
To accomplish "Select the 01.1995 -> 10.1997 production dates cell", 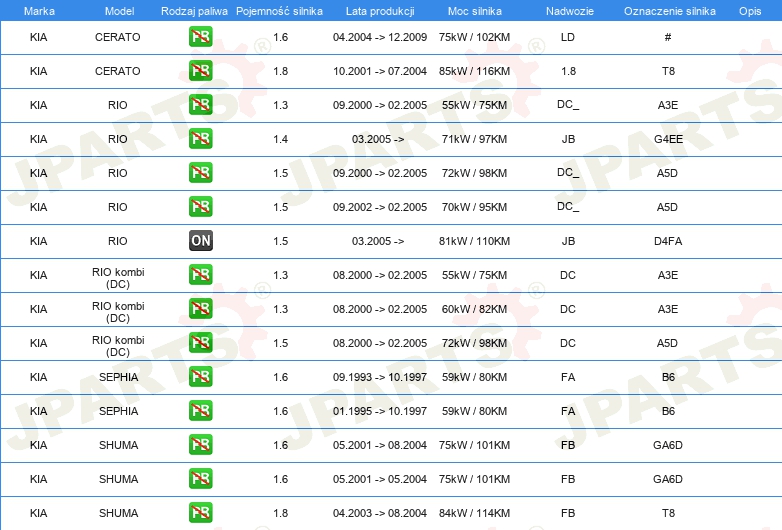I will [x=380, y=411].
